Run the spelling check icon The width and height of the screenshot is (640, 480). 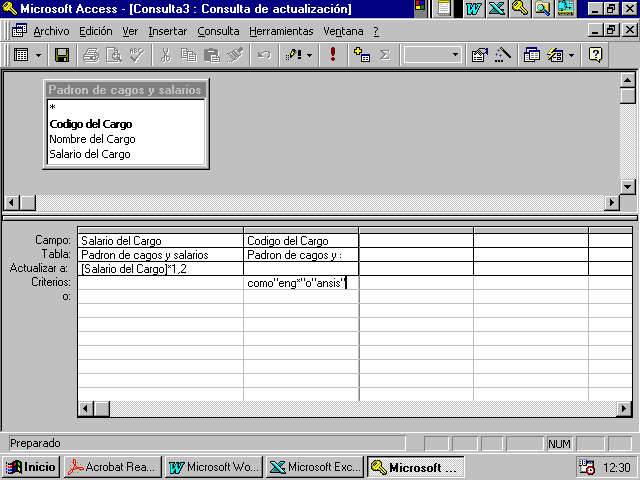click(137, 55)
